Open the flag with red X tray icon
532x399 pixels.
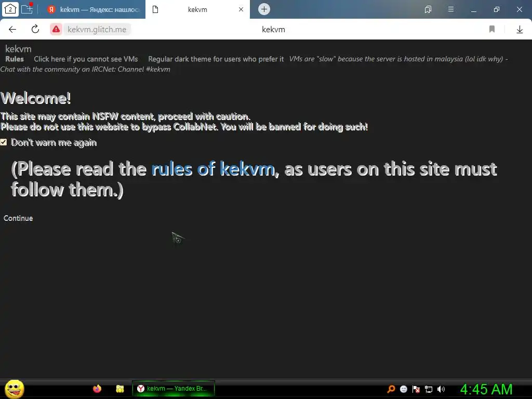pyautogui.click(x=416, y=389)
